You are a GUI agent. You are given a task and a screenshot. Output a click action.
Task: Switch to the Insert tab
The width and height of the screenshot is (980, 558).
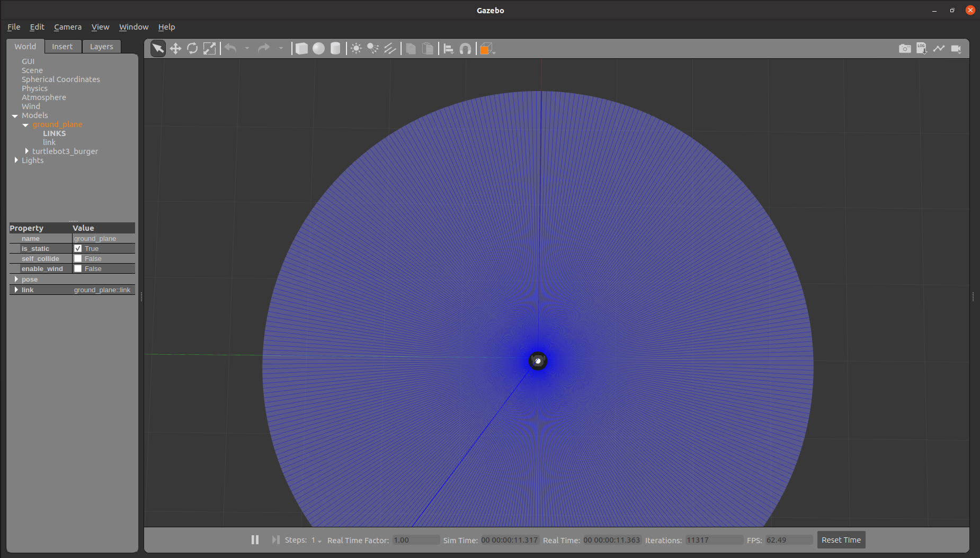pos(63,47)
